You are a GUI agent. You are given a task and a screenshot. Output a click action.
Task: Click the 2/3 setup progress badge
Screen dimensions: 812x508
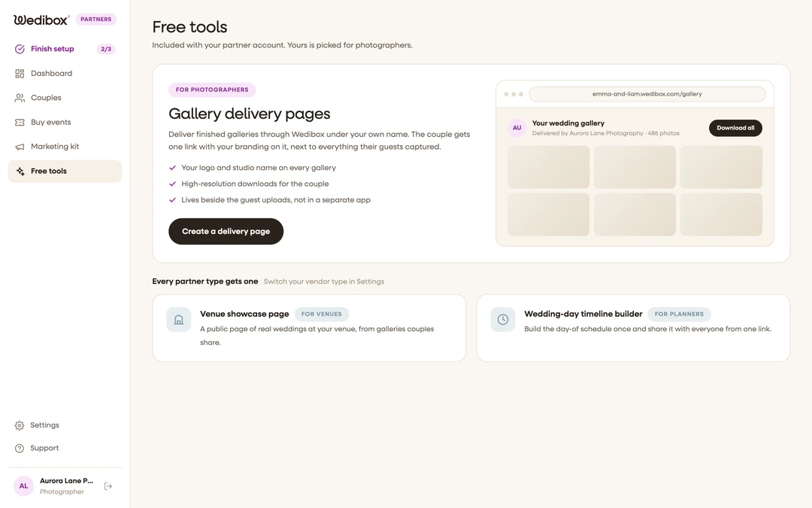(x=106, y=49)
